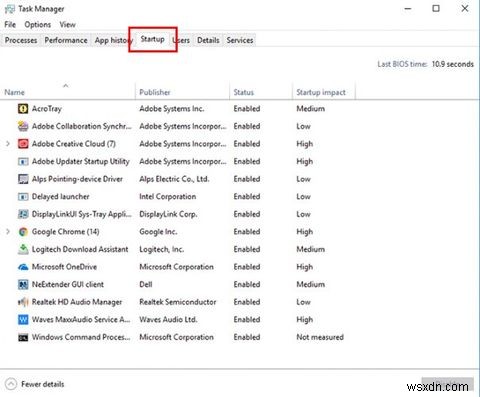The height and width of the screenshot is (397, 480).
Task: Click the AcroTray icon
Action: point(23,109)
